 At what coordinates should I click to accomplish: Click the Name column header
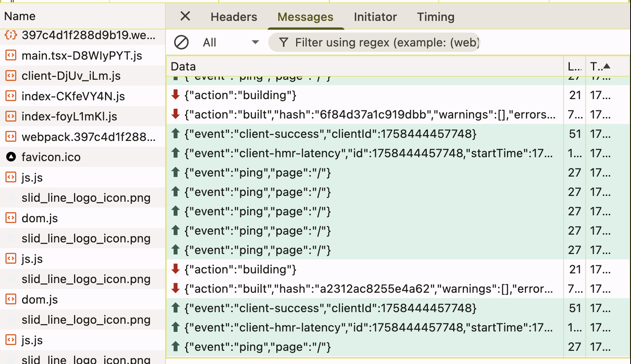click(x=20, y=16)
